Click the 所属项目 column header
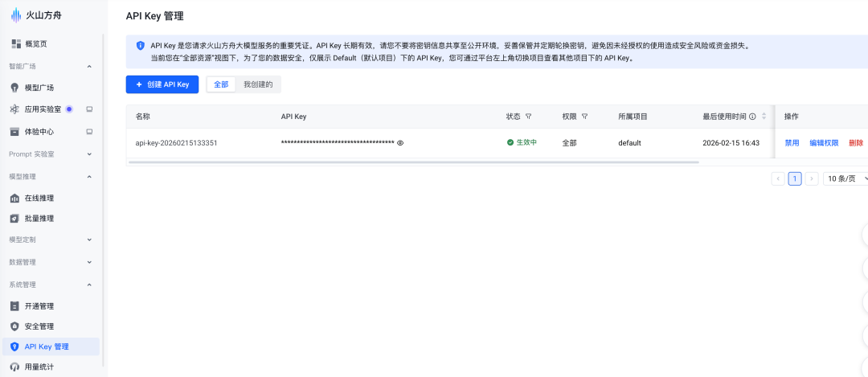The width and height of the screenshot is (868, 377). point(633,117)
